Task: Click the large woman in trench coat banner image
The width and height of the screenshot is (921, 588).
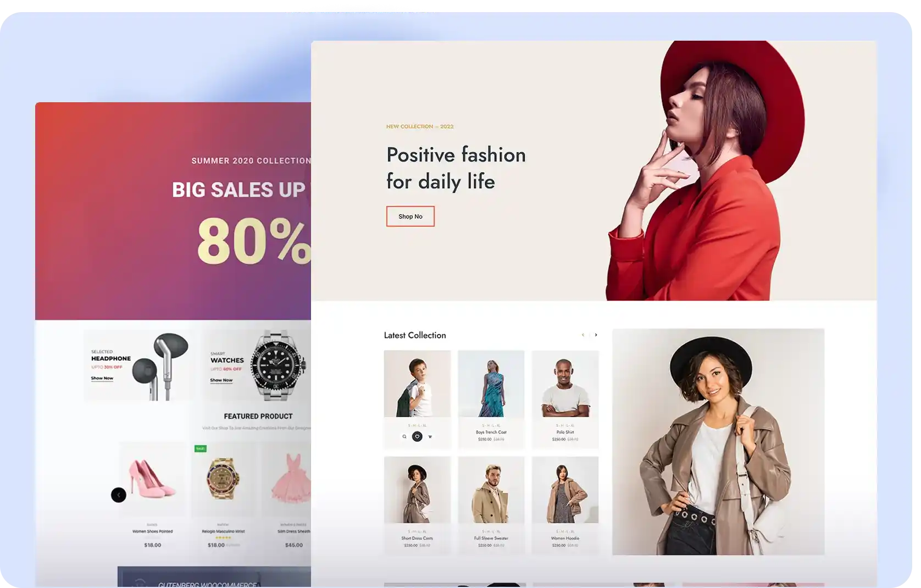Action: [718, 442]
